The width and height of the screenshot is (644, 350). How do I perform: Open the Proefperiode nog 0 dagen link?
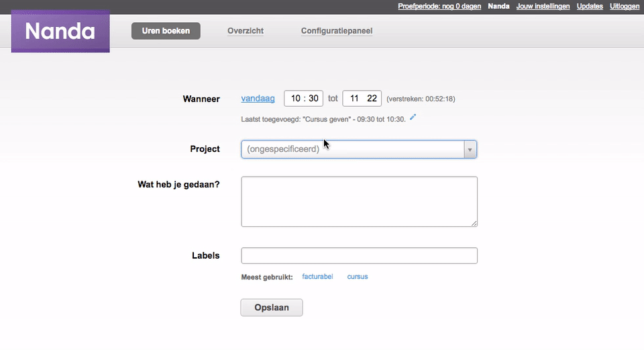coord(439,6)
